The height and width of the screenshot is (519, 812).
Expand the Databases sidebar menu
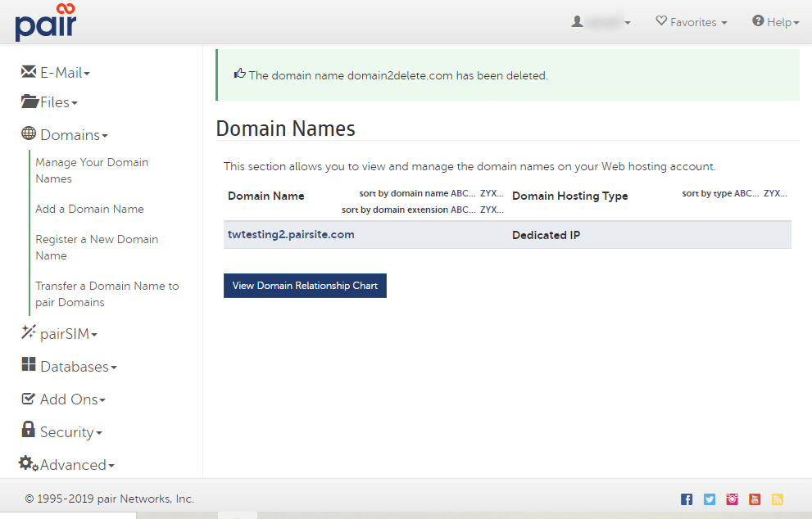click(x=69, y=367)
